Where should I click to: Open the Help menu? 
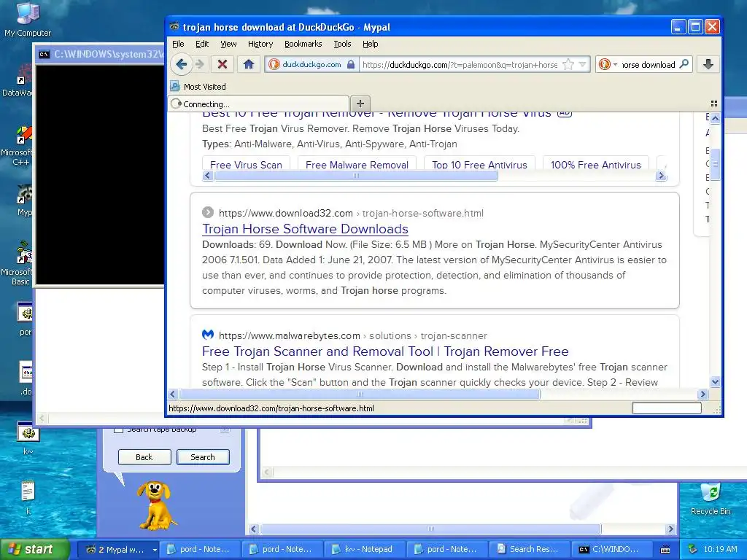pyautogui.click(x=370, y=44)
